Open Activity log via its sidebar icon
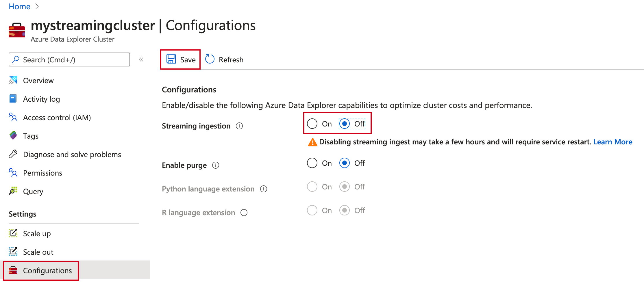Screen dimensions: 644x283 [13, 99]
